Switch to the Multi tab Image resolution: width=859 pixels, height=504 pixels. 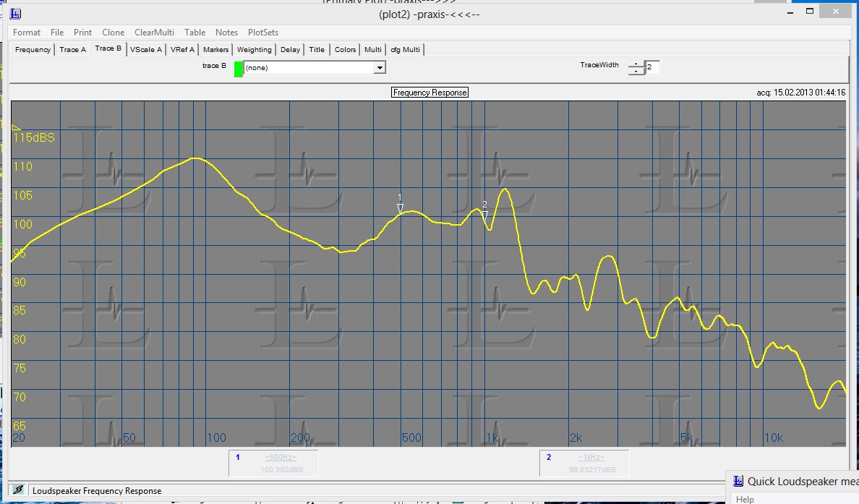(372, 49)
